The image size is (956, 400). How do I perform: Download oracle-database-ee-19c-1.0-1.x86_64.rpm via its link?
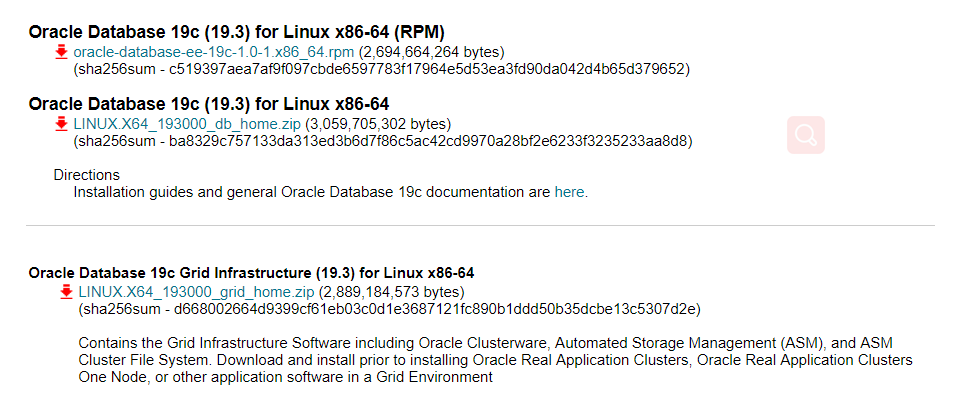(x=213, y=52)
